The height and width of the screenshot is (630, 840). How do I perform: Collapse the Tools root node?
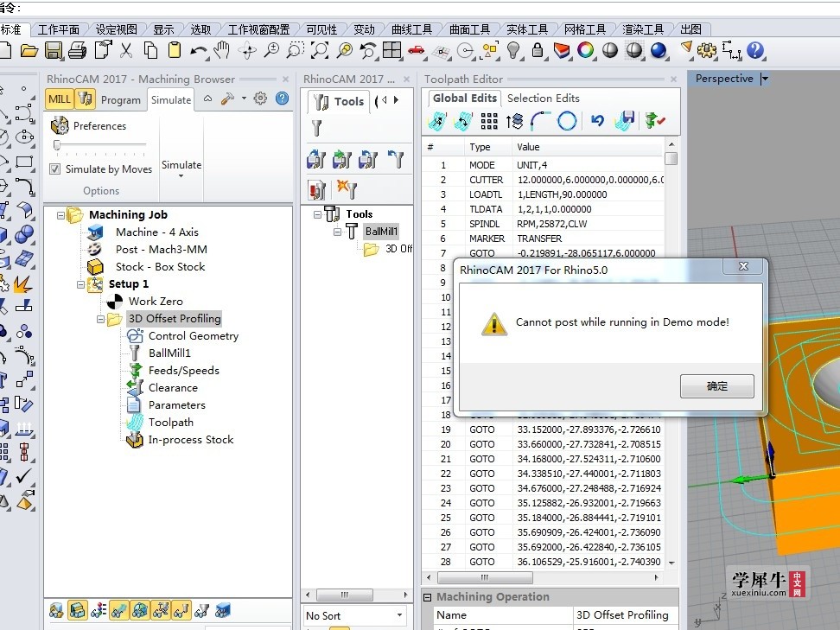coord(317,214)
